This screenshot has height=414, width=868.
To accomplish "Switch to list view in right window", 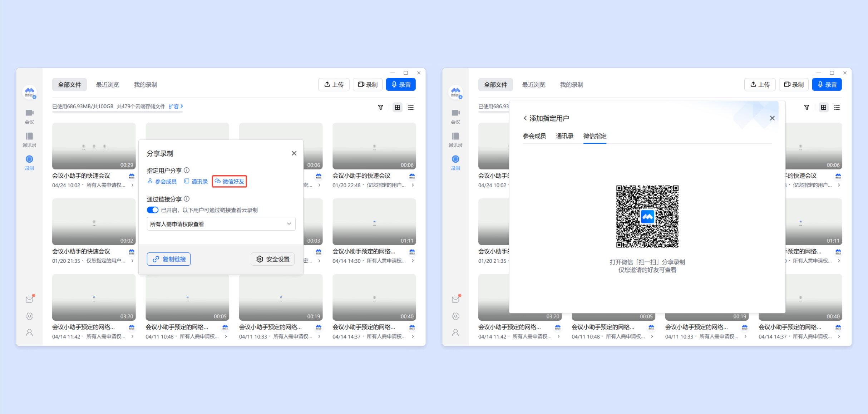I will (837, 107).
